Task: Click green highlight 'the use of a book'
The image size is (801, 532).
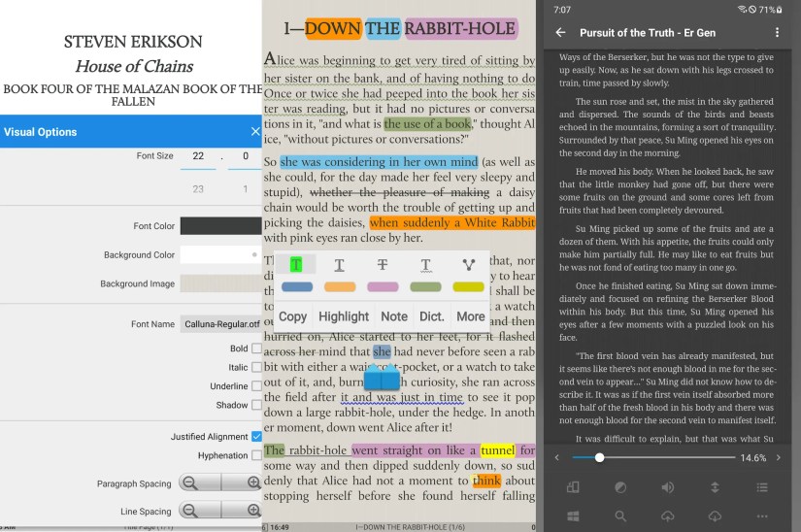Action: 427,124
